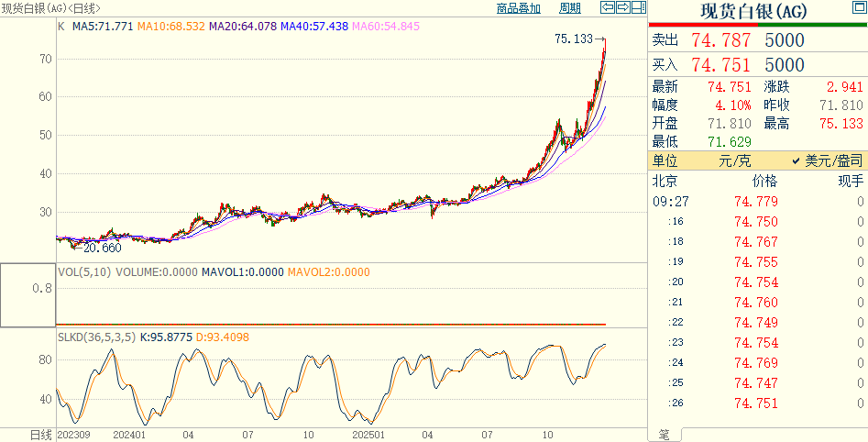Click the 75.133 high price marker

pos(574,39)
